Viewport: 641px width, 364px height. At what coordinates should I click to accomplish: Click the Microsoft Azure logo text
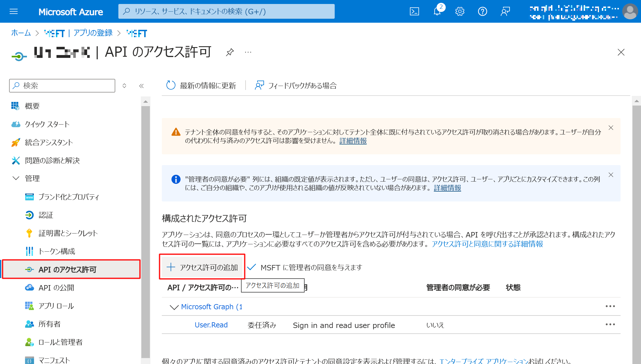(x=71, y=12)
